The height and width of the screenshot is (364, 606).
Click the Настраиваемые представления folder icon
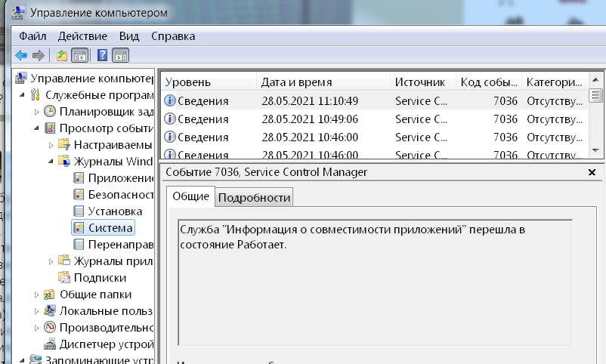click(63, 144)
